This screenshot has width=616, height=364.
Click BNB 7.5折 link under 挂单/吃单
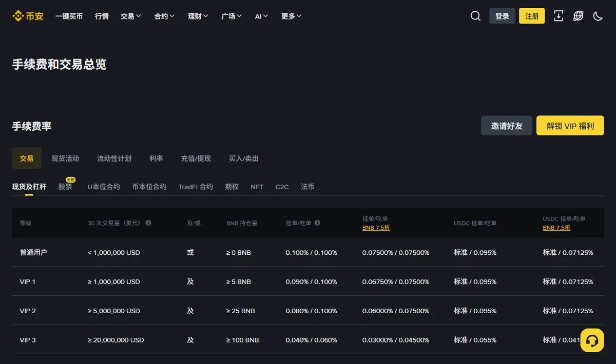[376, 228]
